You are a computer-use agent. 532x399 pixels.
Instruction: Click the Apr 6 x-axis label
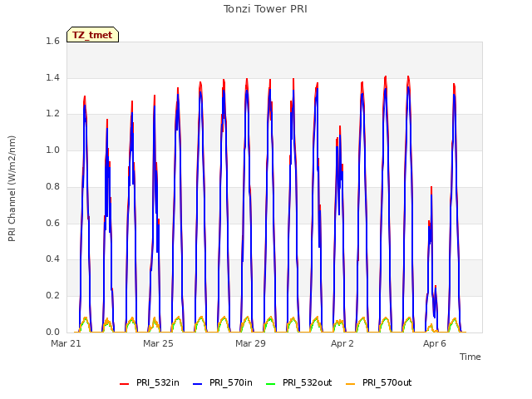point(435,343)
